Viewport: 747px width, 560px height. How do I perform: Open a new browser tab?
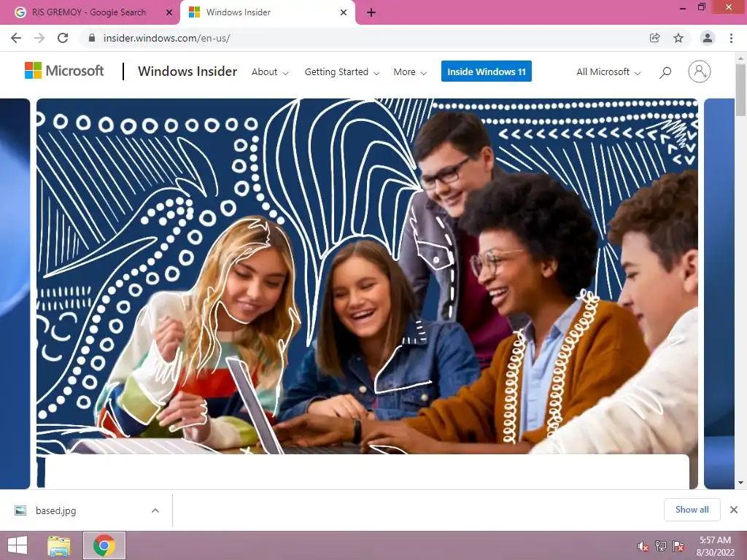371,12
